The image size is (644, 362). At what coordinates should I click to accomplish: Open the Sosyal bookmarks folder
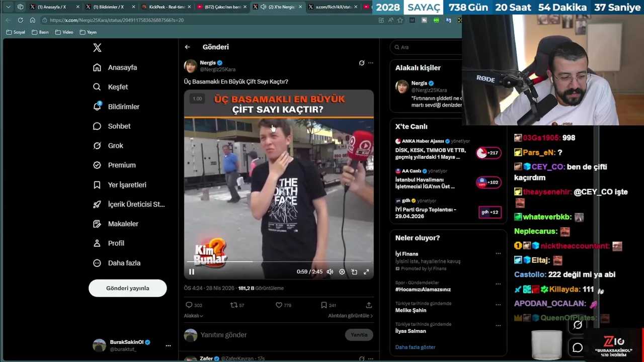16,32
